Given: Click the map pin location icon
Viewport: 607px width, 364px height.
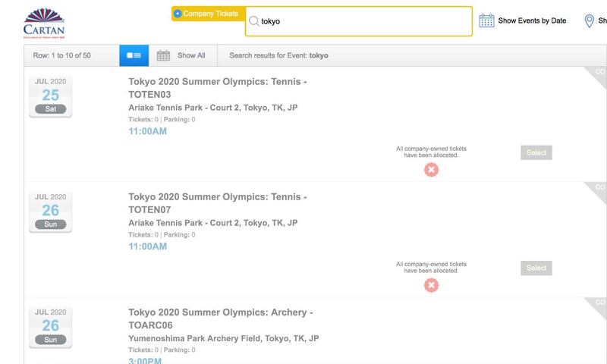Looking at the screenshot, I should (x=589, y=21).
